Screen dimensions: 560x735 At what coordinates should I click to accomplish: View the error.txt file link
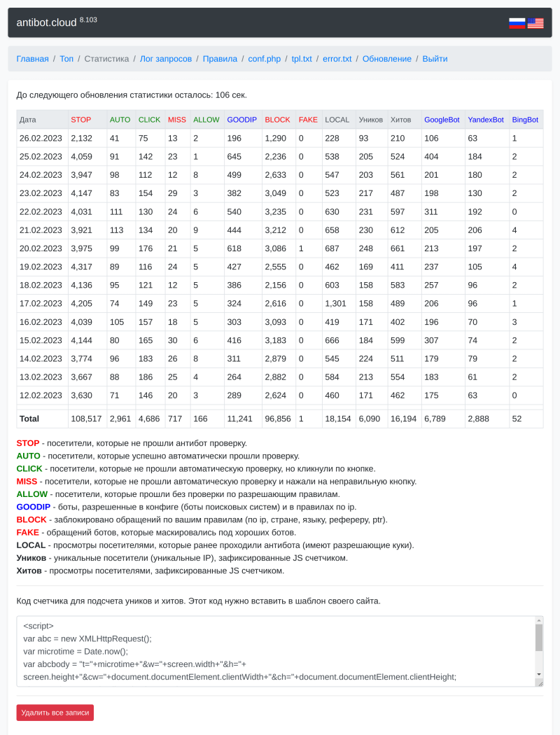(337, 59)
